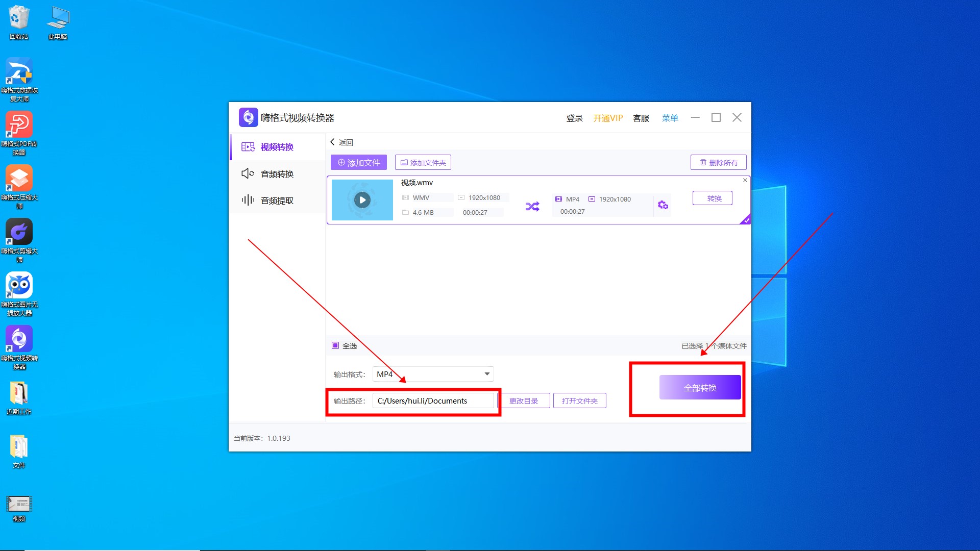Click the purple gear settings icon
The height and width of the screenshot is (551, 980).
pos(663,205)
